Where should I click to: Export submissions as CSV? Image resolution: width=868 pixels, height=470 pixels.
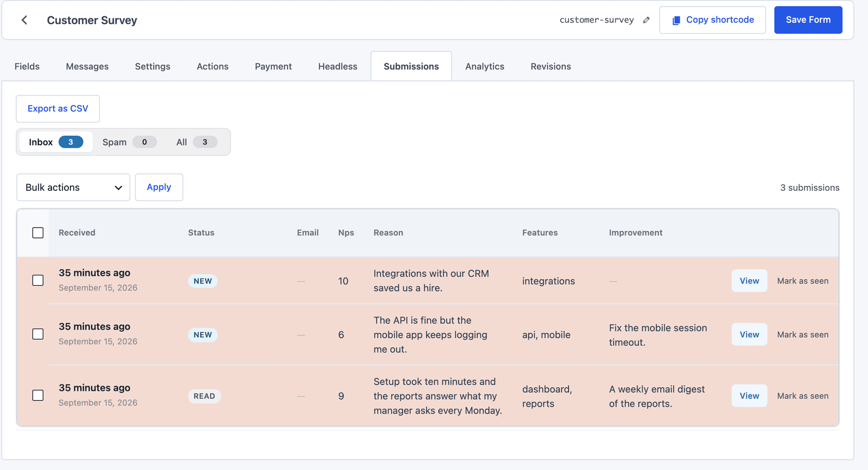pyautogui.click(x=58, y=109)
